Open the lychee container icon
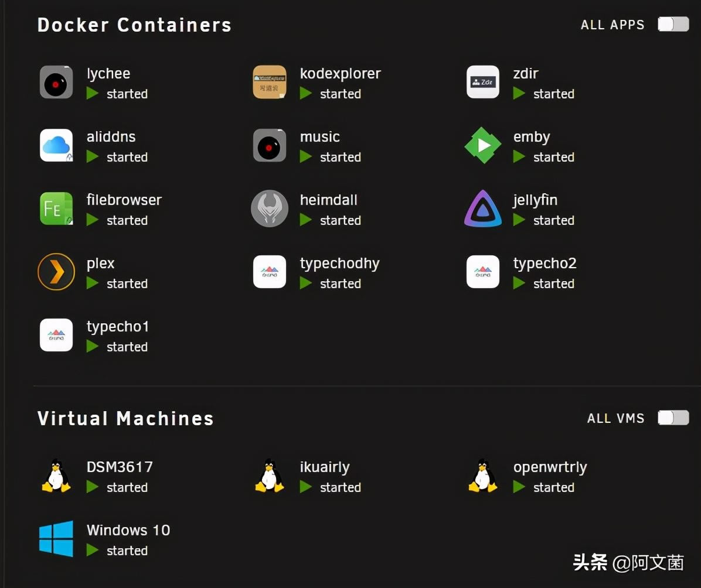Screen dimensions: 701x588 click(56, 82)
